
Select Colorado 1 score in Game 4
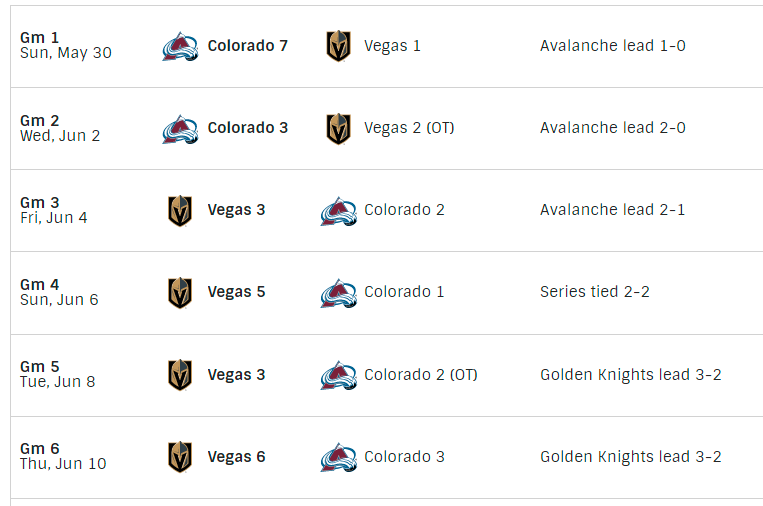click(404, 292)
